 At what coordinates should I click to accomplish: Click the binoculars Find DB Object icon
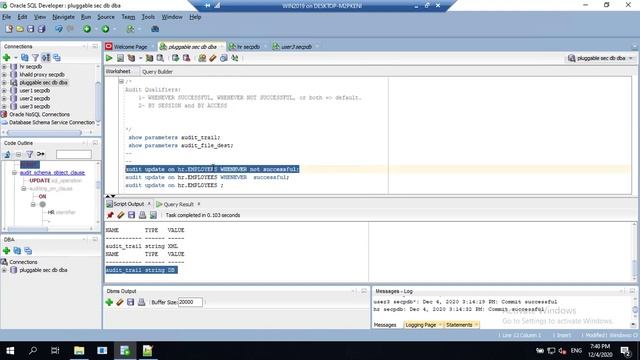coord(155,29)
